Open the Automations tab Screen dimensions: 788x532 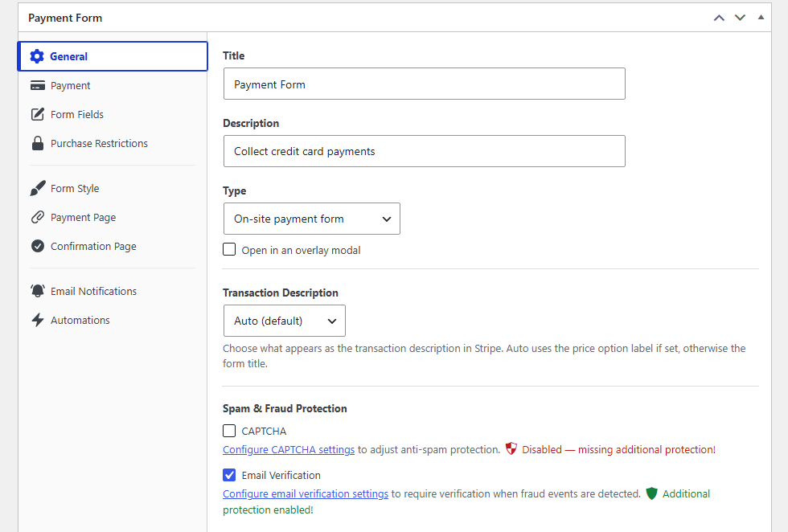click(113, 320)
